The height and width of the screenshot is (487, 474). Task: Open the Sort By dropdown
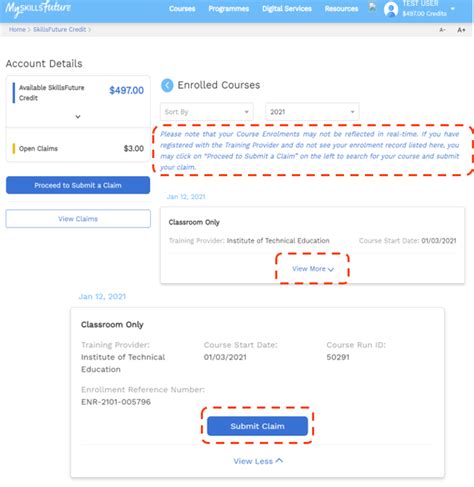click(207, 112)
